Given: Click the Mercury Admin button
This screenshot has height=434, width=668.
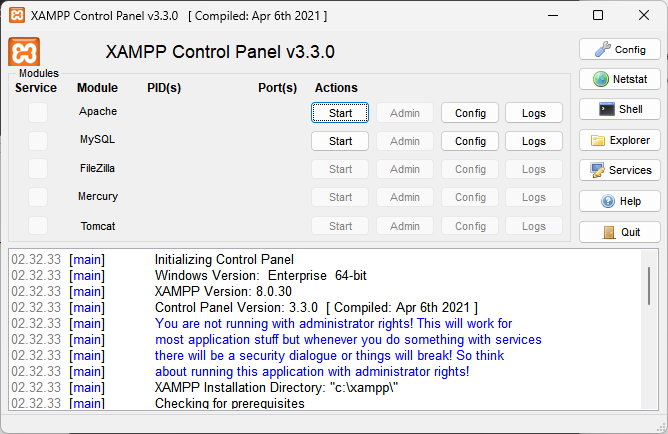Looking at the screenshot, I should point(405,197).
